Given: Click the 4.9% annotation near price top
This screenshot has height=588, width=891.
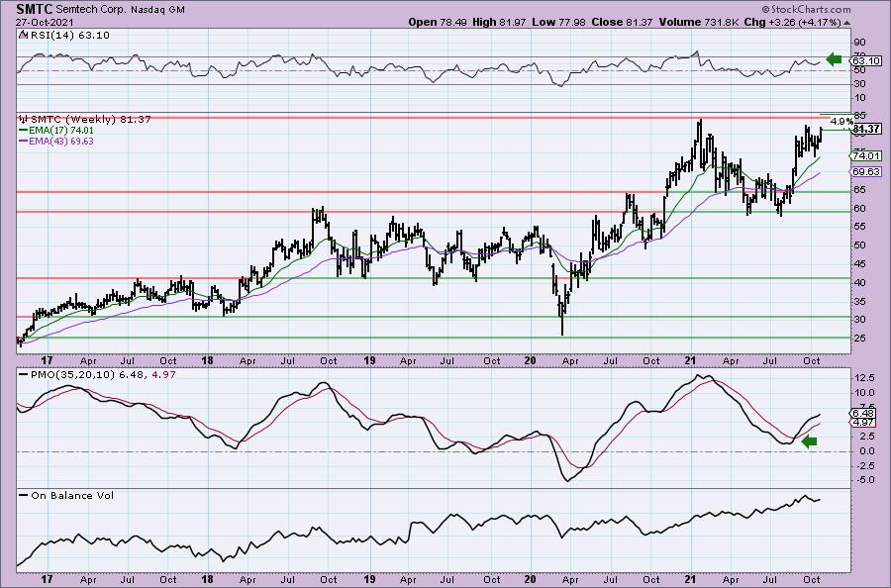Looking at the screenshot, I should [x=841, y=122].
